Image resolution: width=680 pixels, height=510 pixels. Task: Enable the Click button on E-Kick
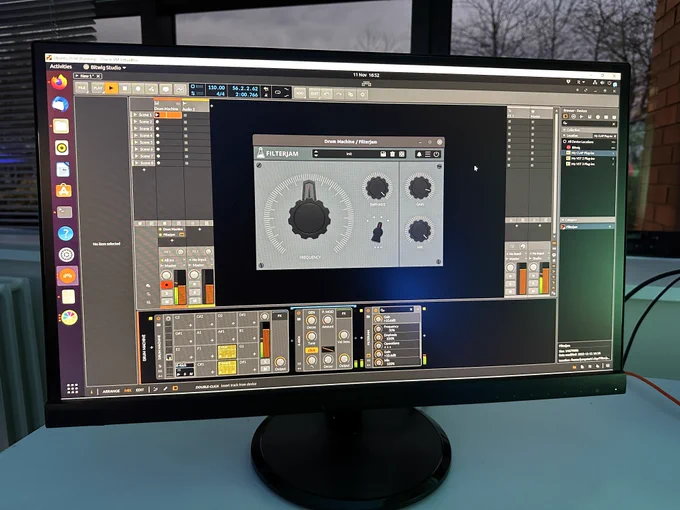pyautogui.click(x=311, y=350)
